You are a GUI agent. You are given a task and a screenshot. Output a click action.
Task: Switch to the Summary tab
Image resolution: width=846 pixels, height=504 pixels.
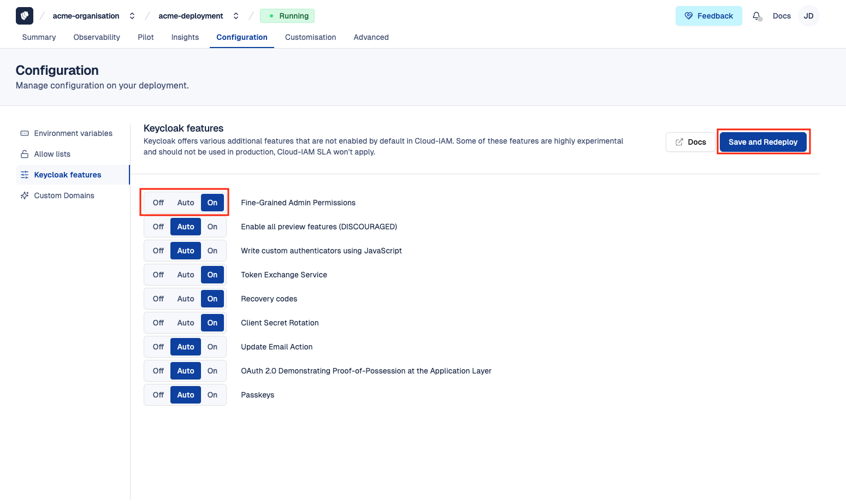(x=39, y=37)
